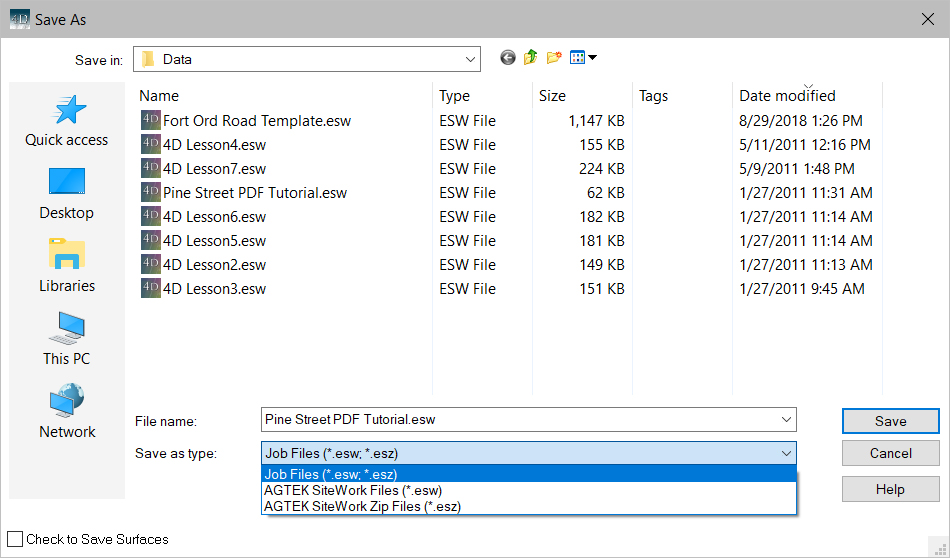Click the Help button
The width and height of the screenshot is (950, 558).
click(x=890, y=489)
